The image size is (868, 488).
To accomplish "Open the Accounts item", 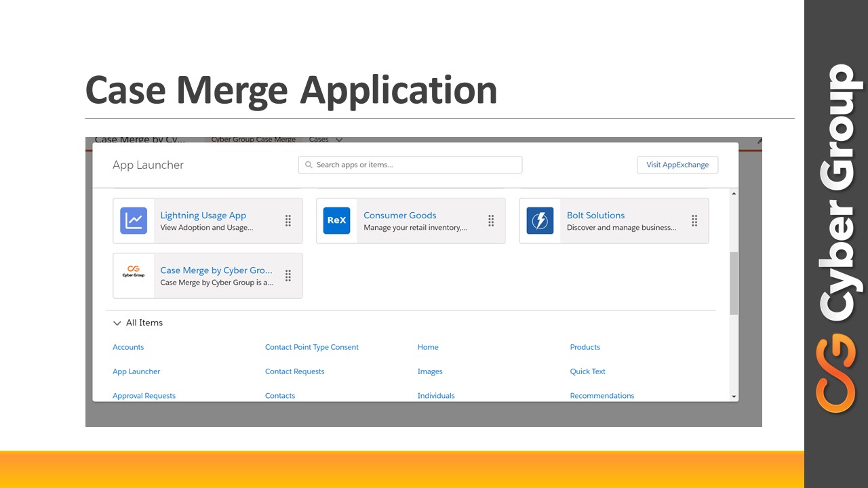I will [128, 347].
